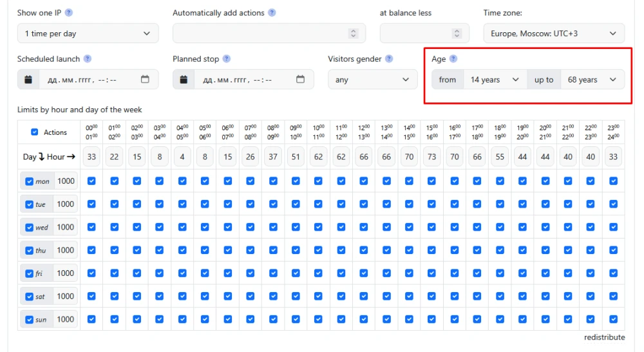Edit the 15-16 hour value 73
Screen dimensions: 644x352
click(x=431, y=157)
